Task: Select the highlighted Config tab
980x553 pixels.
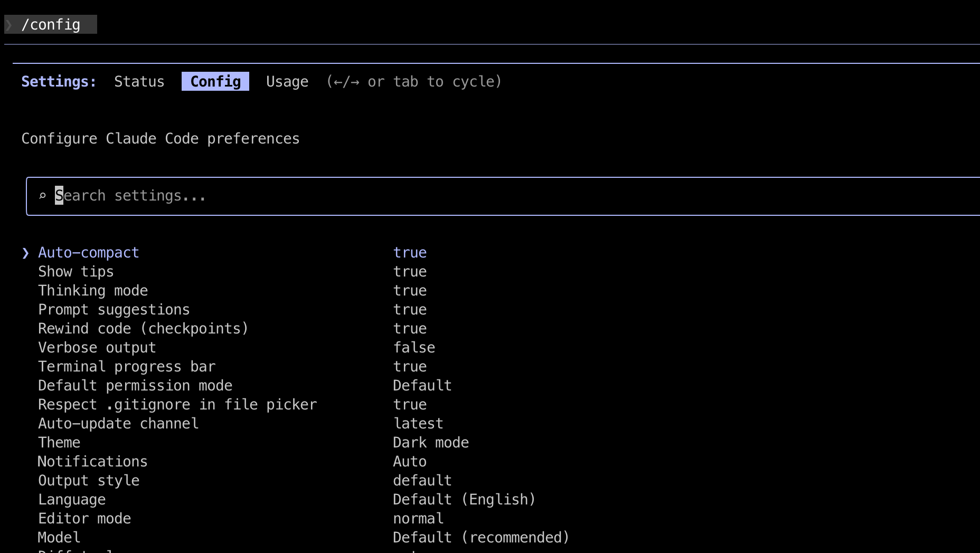Action: pos(215,82)
